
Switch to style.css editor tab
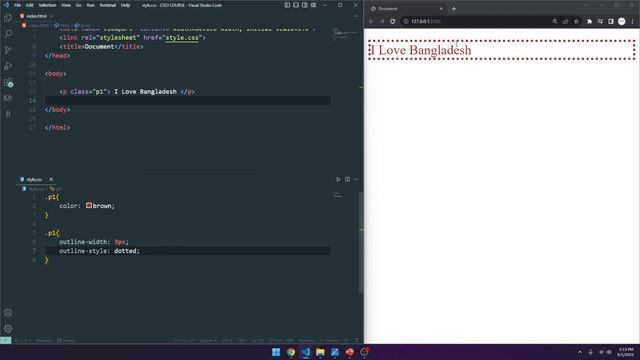(x=33, y=180)
